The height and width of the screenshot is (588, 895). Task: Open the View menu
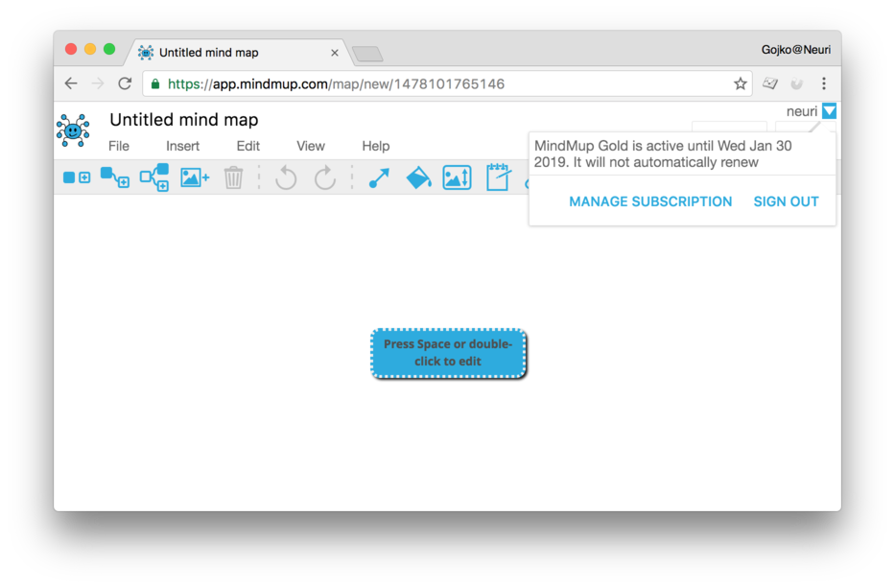pyautogui.click(x=311, y=146)
